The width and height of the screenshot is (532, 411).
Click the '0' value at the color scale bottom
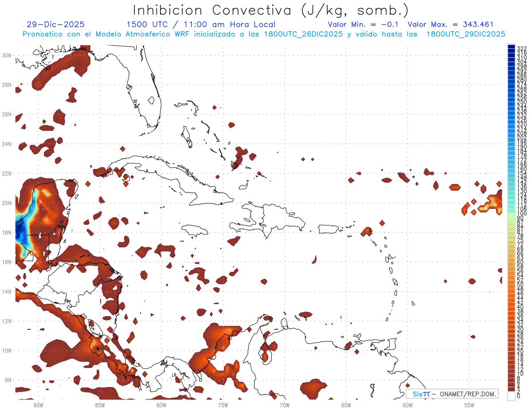519,396
